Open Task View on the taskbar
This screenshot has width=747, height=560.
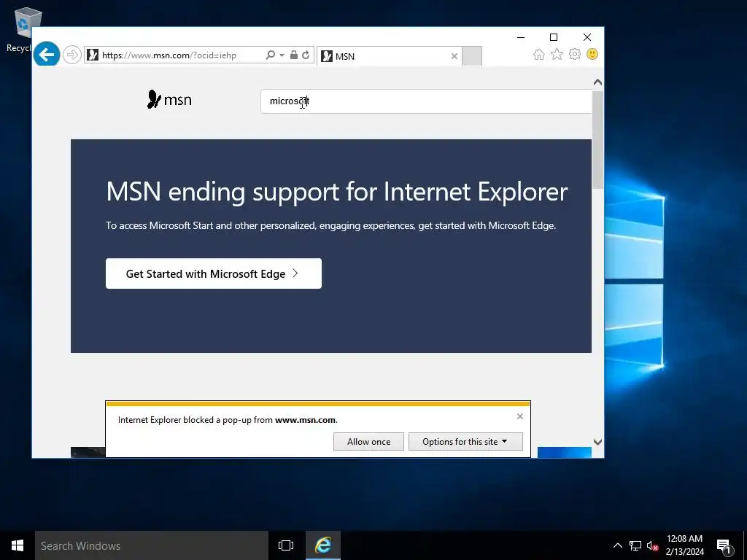pos(286,545)
